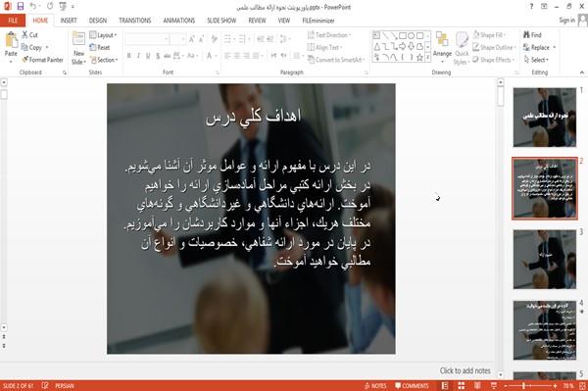The width and height of the screenshot is (588, 391).
Task: Expand the Section dropdown
Action: (104, 60)
